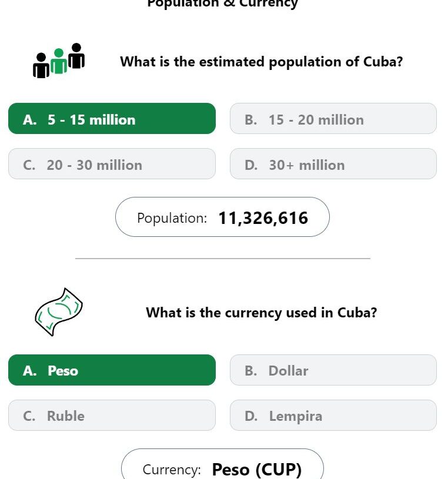Click the letter A beside Peso

click(29, 371)
